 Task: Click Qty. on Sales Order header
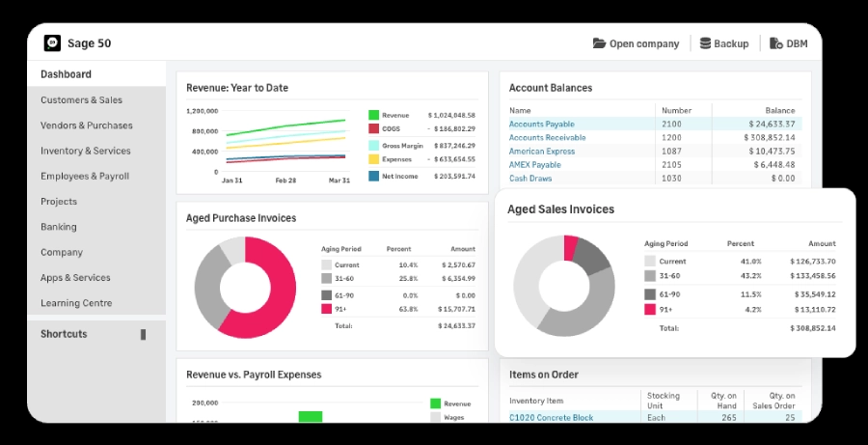pos(773,400)
